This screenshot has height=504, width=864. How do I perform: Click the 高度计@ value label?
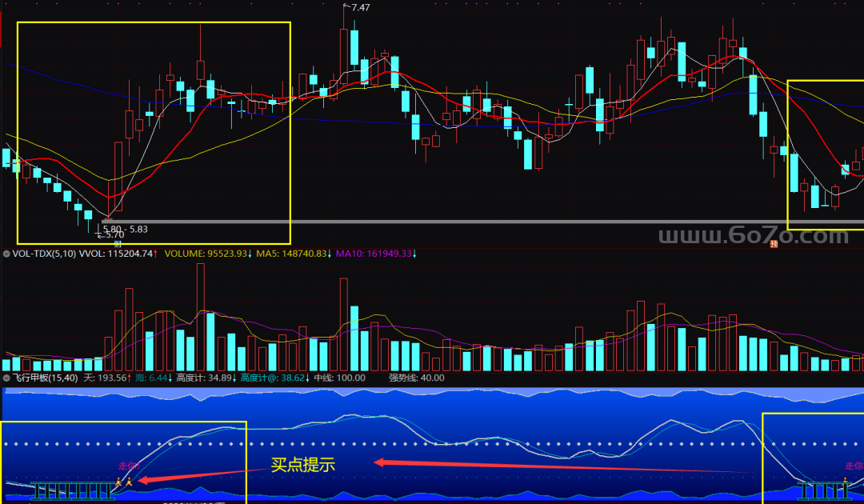[x=274, y=378]
